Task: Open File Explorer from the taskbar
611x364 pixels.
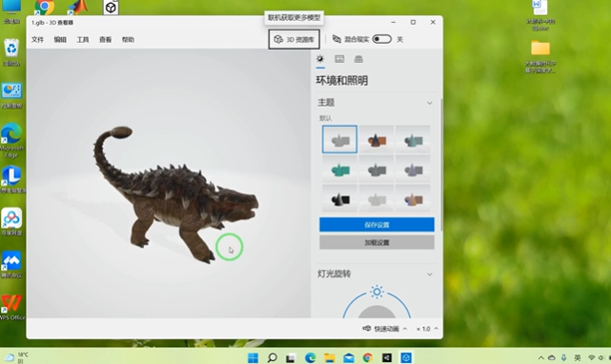Action: [329, 357]
